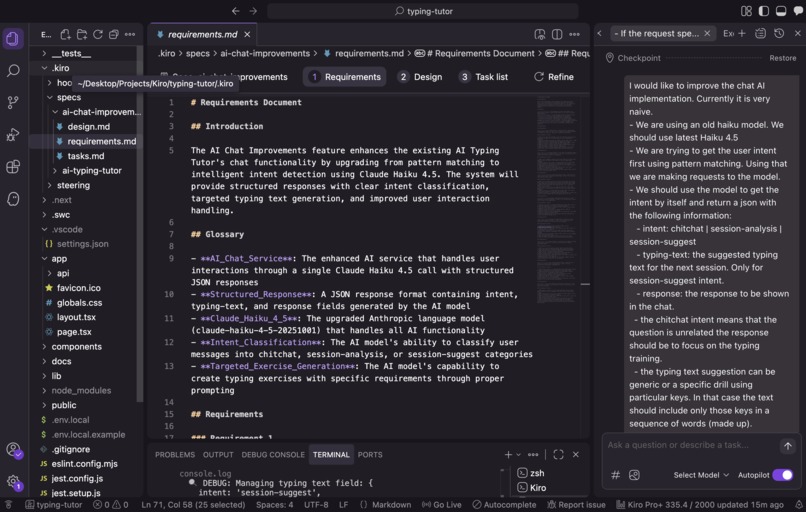
Task: Send the chat message with arrow button
Action: point(787,446)
